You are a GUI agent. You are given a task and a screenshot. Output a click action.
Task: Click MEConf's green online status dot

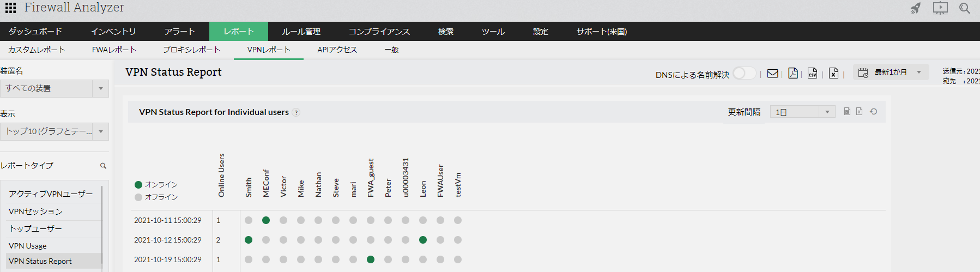point(266,220)
